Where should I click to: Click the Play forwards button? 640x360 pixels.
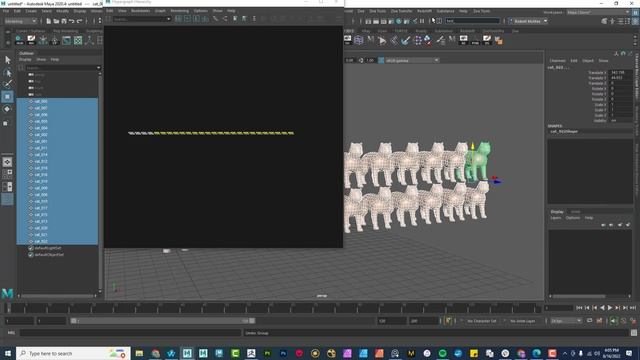tap(609, 308)
